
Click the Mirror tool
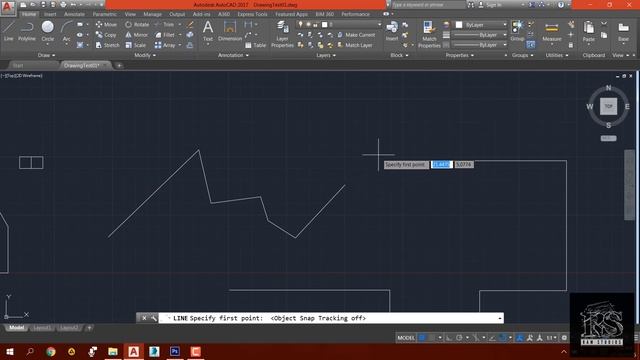(137, 35)
